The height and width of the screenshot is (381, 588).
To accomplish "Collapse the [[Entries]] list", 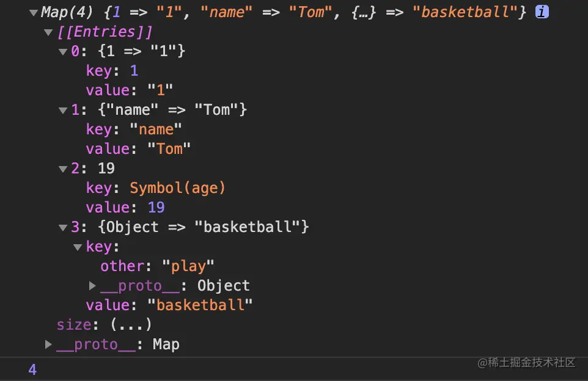I will click(48, 32).
